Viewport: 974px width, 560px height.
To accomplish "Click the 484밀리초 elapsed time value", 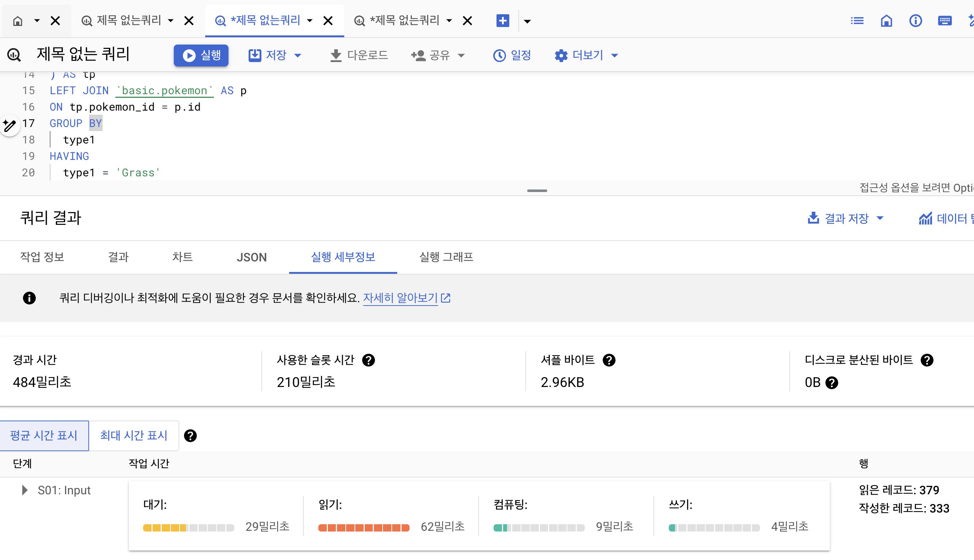I will [x=42, y=382].
